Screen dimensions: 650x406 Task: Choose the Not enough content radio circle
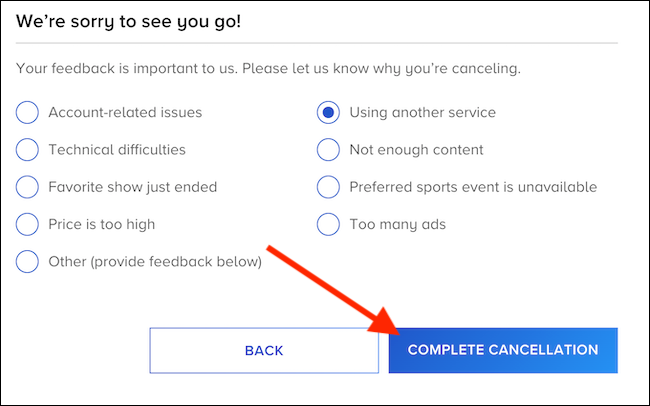point(328,150)
